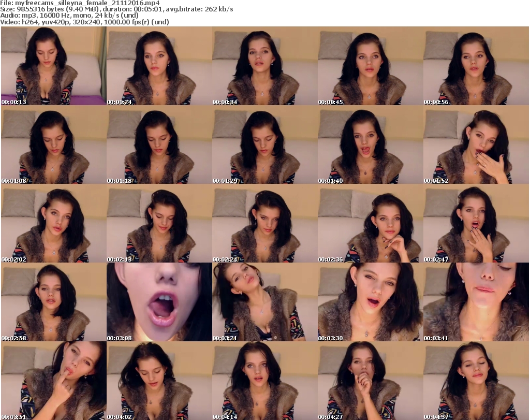This screenshot has height=420, width=530.
Task: Click the frame labeled 00:01:29
Action: [264, 144]
